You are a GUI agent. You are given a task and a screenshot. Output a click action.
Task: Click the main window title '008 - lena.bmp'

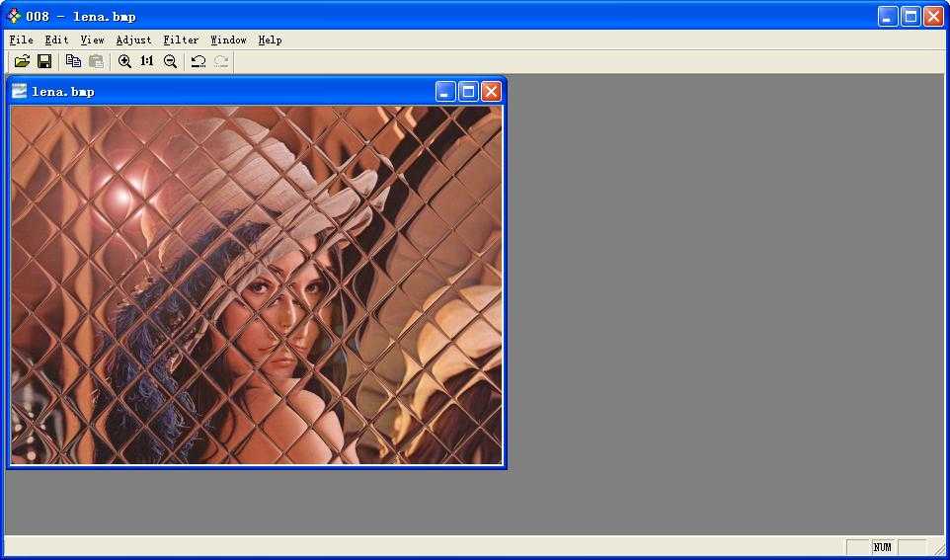[81, 17]
